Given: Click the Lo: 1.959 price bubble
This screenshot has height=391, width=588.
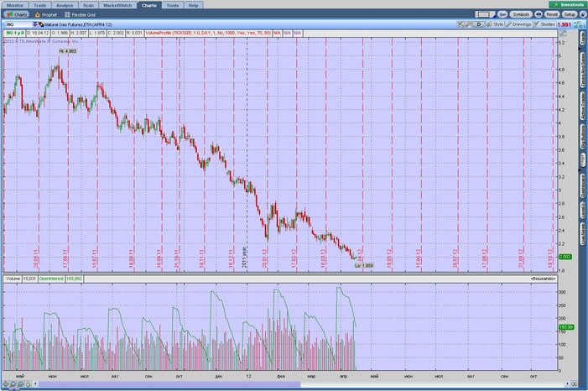Looking at the screenshot, I should (364, 266).
